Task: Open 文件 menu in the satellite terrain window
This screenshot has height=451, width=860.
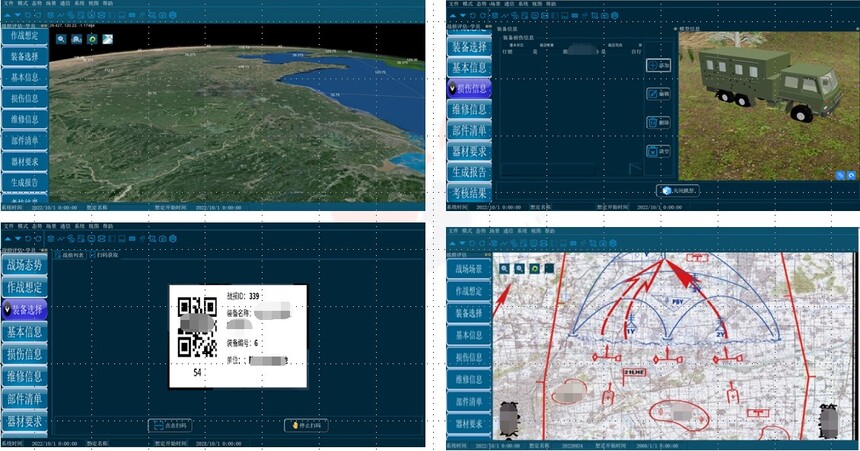Action: 6,4
